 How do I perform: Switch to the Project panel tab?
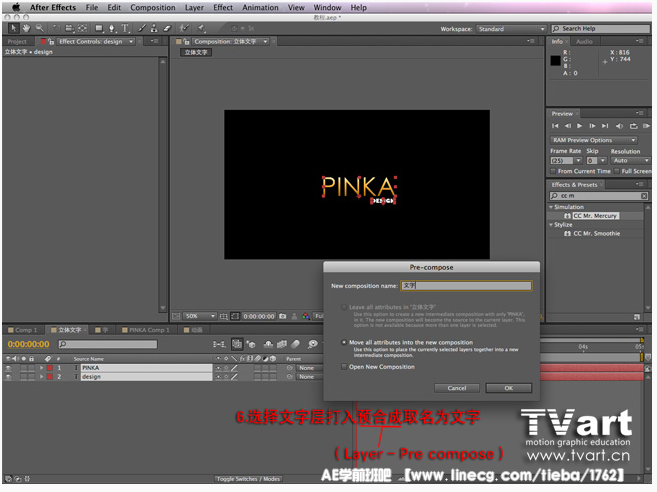(17, 41)
